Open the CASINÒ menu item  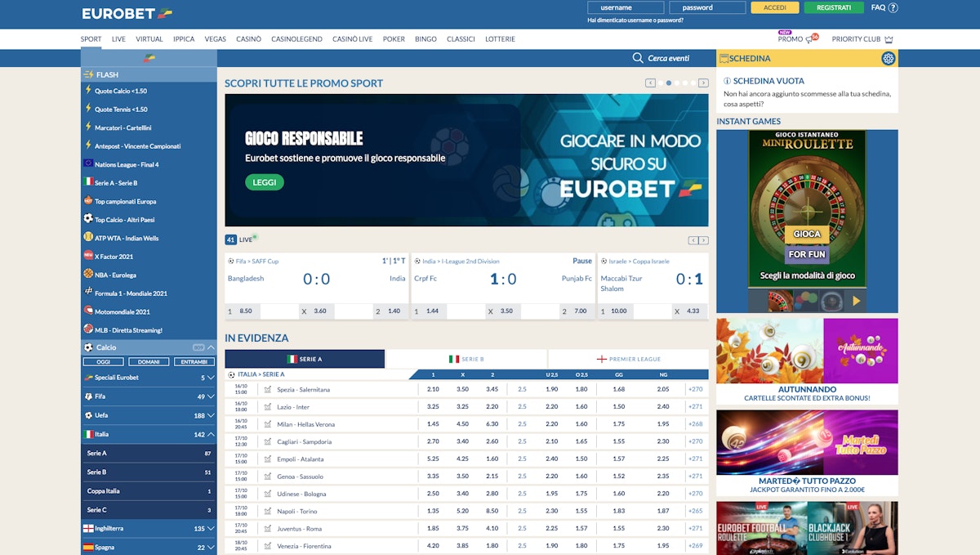pyautogui.click(x=250, y=38)
